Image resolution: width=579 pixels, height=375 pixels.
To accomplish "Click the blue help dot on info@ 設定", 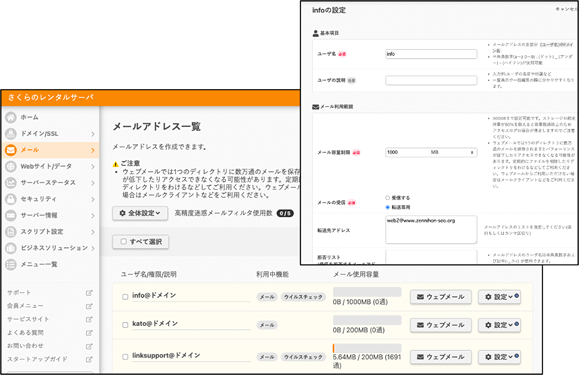I will 517,296.
